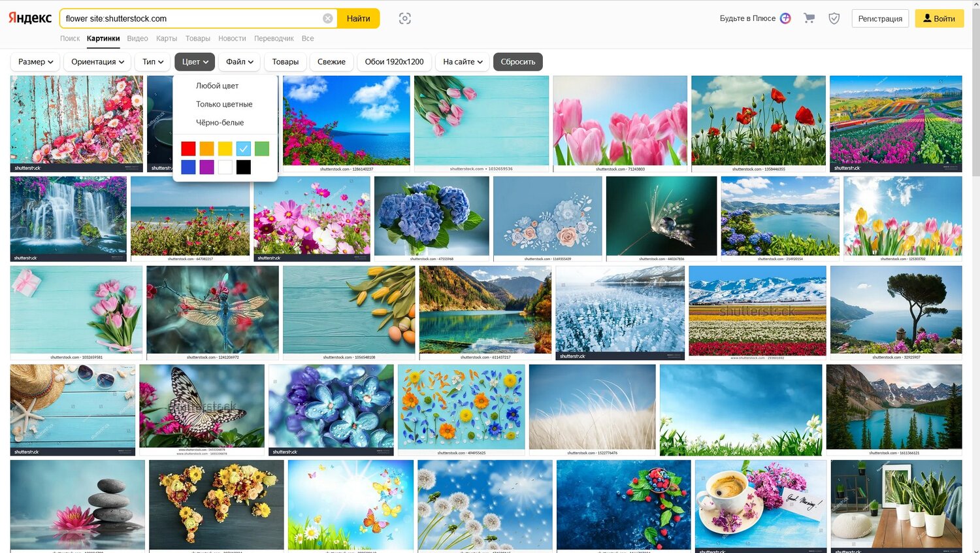Screen dimensions: 980x553
Task: Open the Yandex logo home link
Action: (30, 18)
